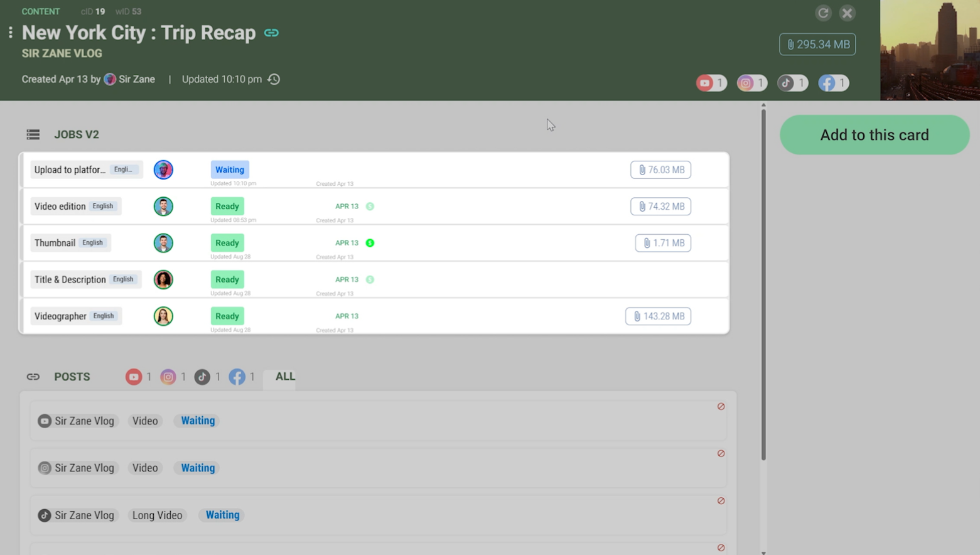Click the refresh icon in header
This screenshot has height=555, width=980.
coord(823,13)
